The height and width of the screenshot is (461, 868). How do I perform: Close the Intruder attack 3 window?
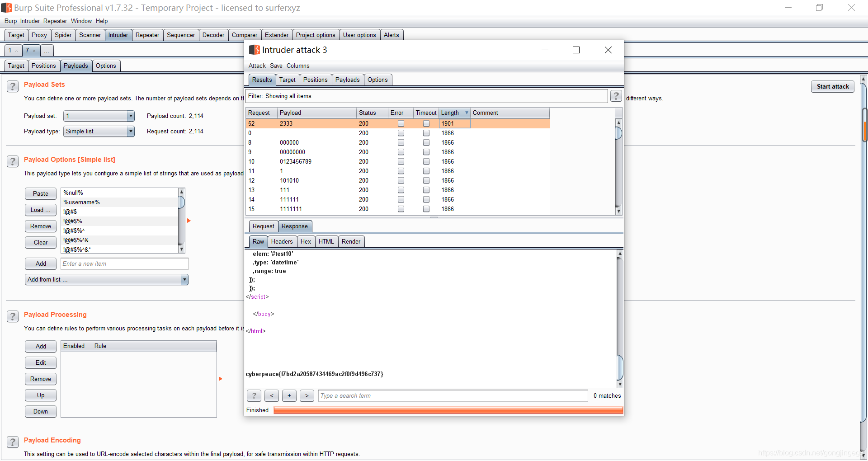(608, 50)
